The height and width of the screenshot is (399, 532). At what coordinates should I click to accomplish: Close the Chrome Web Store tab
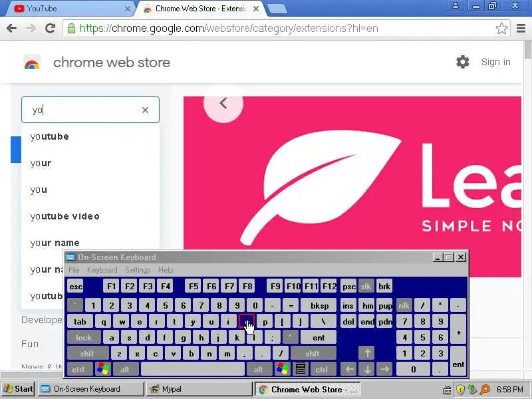click(256, 9)
